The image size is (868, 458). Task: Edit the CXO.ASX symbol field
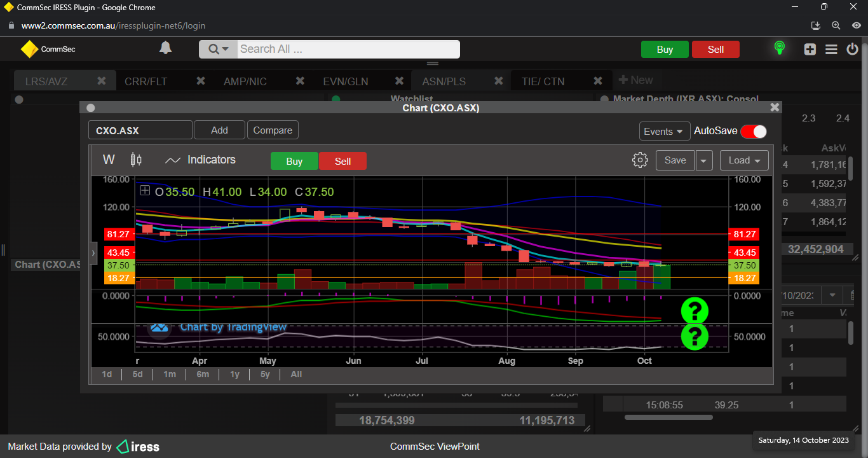(140, 130)
